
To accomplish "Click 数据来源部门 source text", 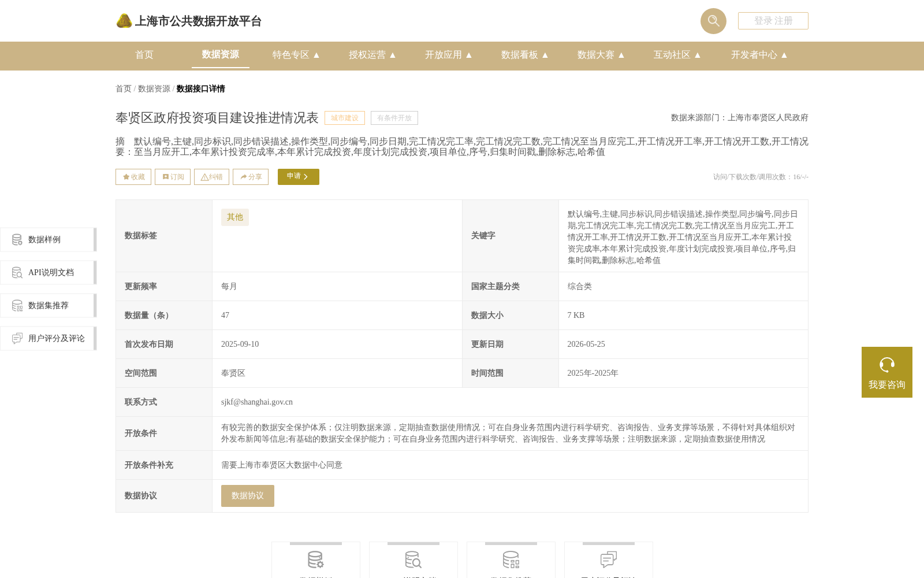I will [740, 118].
